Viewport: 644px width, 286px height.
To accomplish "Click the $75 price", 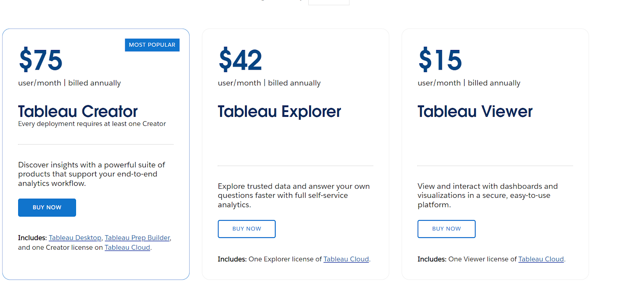I will 41,60.
